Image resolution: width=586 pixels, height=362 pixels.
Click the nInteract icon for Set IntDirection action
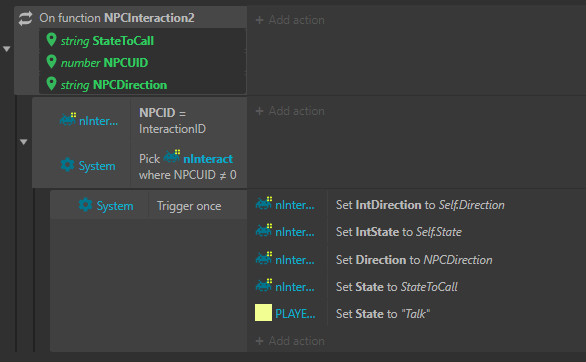(264, 204)
